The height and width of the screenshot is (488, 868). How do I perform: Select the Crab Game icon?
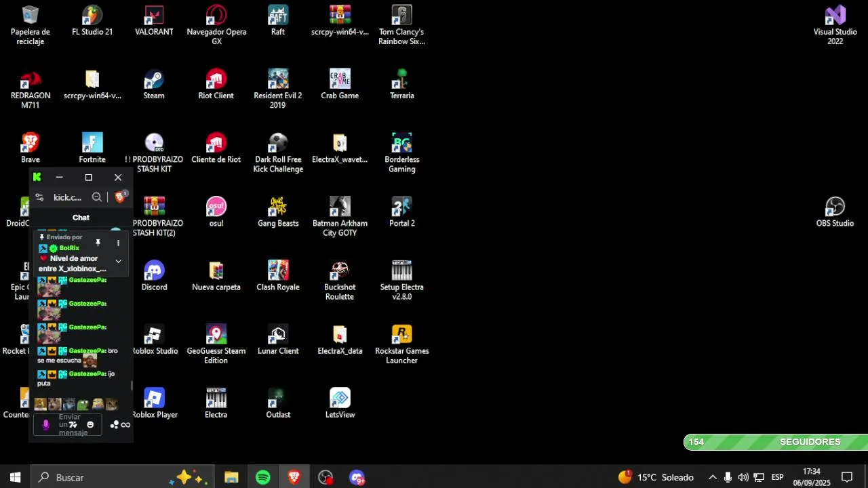click(x=340, y=85)
